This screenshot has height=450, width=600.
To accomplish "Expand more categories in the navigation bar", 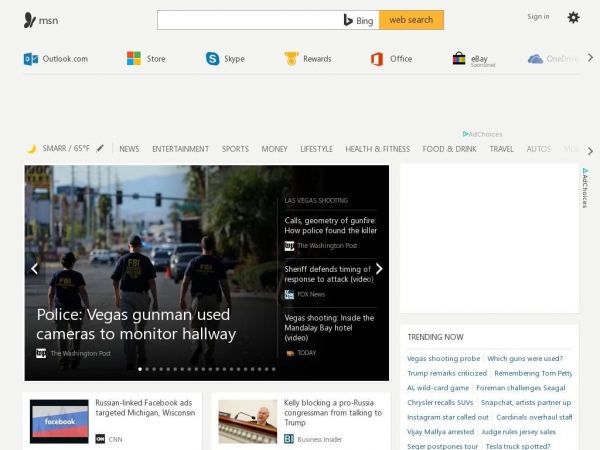I will coord(590,151).
